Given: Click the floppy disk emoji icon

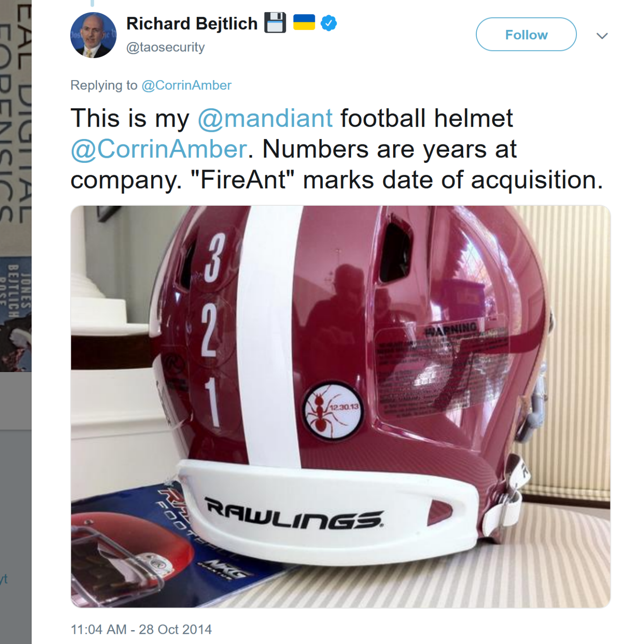Looking at the screenshot, I should tap(275, 23).
